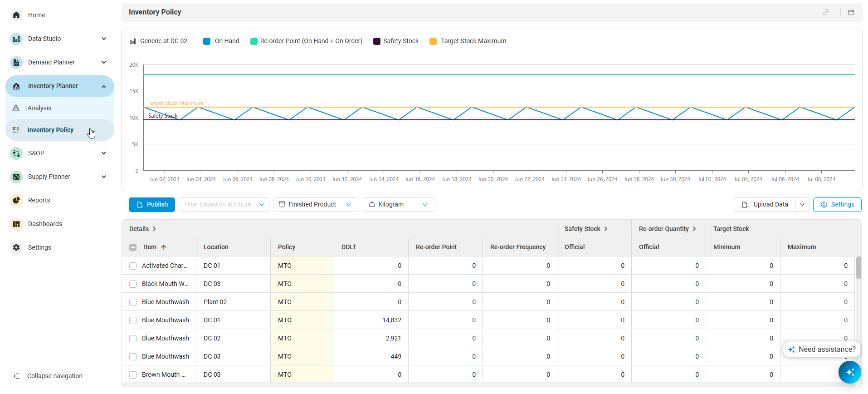Open Dashboards from the sidebar
The height and width of the screenshot is (394, 868).
click(x=45, y=224)
